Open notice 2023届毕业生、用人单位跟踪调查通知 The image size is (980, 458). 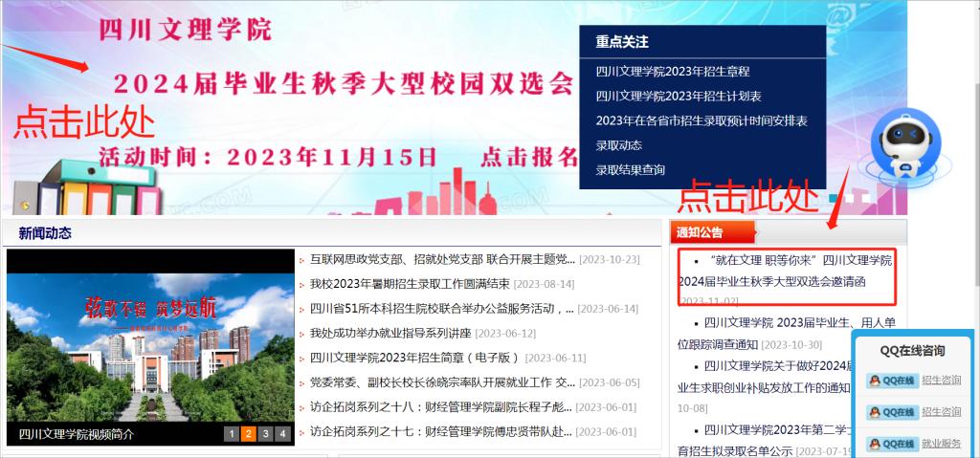coord(787,333)
